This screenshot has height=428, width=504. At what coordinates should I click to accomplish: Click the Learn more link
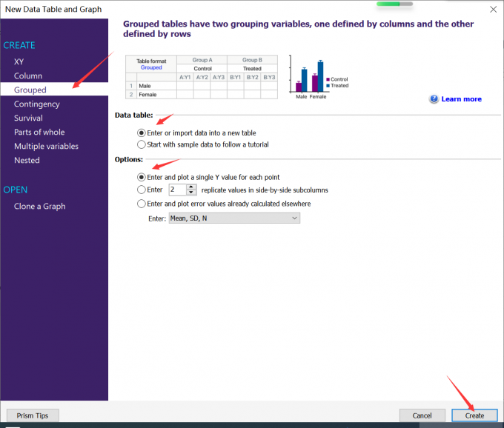click(461, 99)
